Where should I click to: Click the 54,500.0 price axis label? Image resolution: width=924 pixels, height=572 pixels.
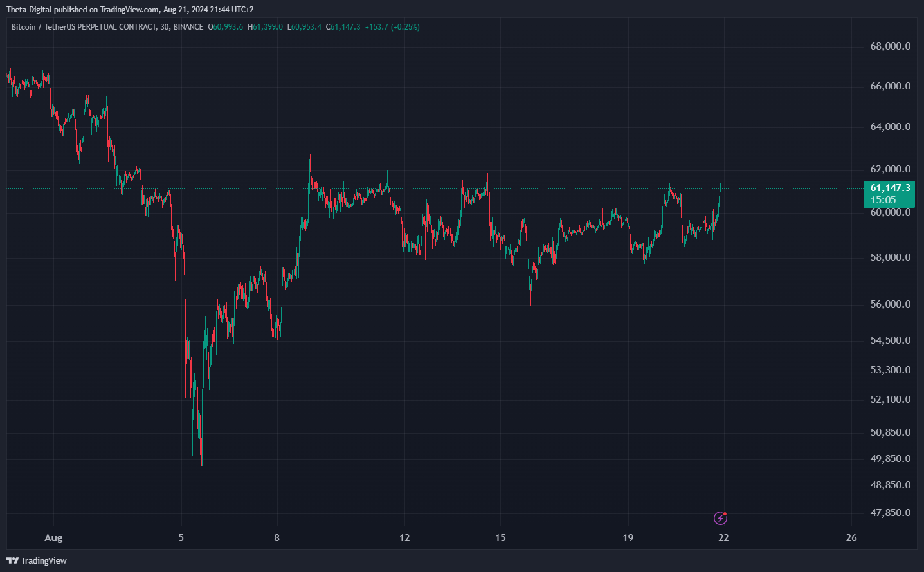890,340
